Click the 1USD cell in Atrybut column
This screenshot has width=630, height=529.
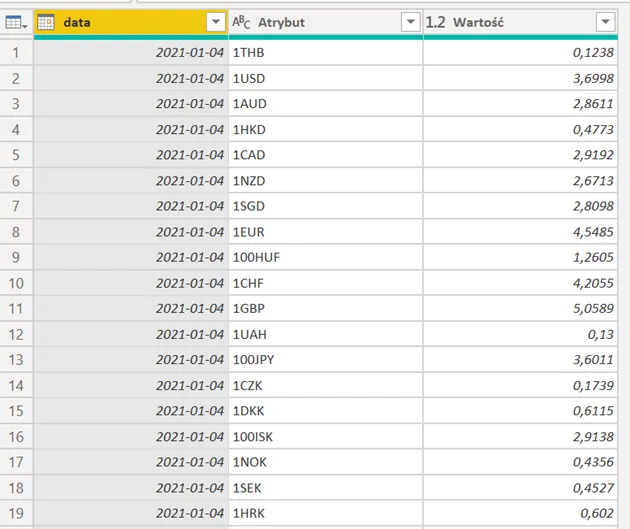tap(324, 78)
